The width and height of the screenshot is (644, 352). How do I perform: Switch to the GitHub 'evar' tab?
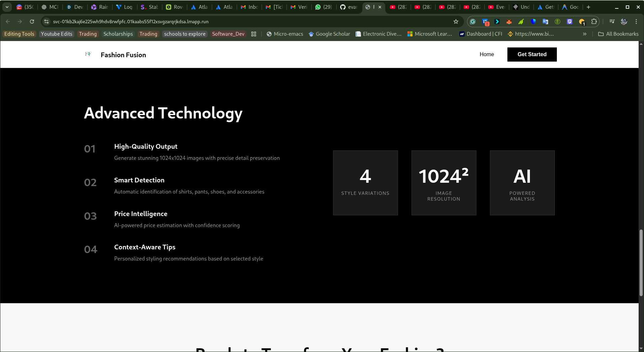pos(349,7)
